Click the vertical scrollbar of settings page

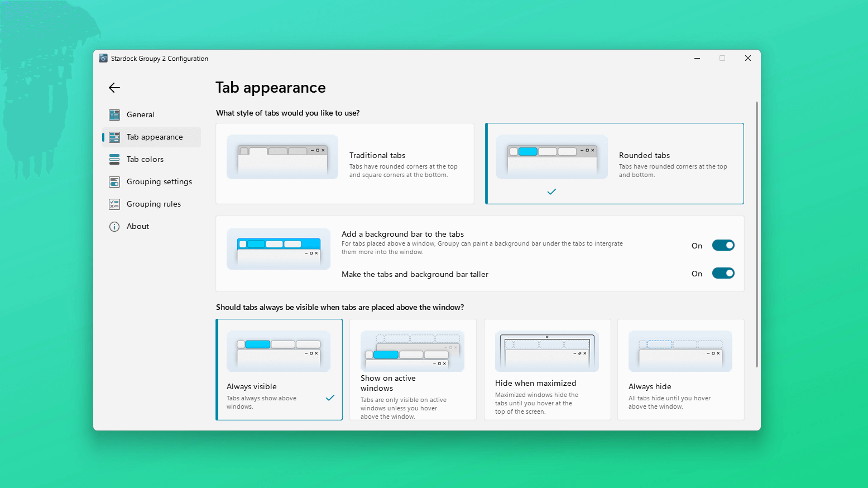tap(757, 235)
